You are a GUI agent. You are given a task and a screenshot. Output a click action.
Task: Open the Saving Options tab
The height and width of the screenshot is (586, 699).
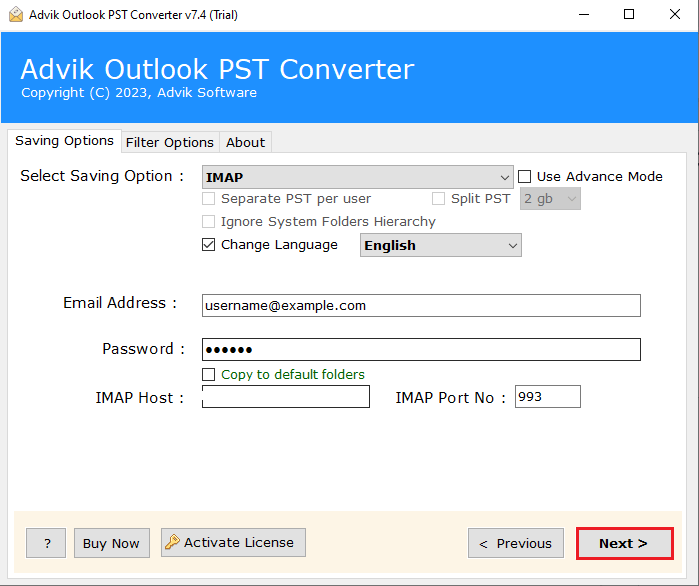coord(64,141)
